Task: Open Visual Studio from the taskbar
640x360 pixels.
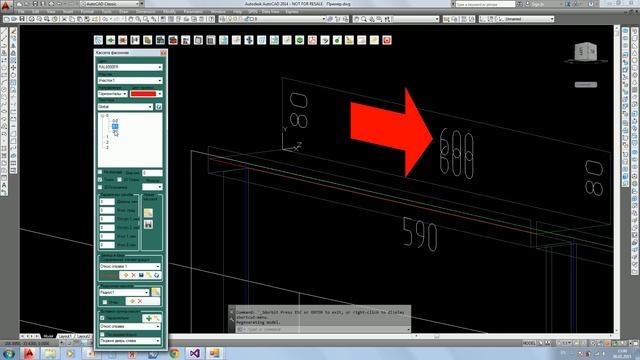Action: [195, 353]
